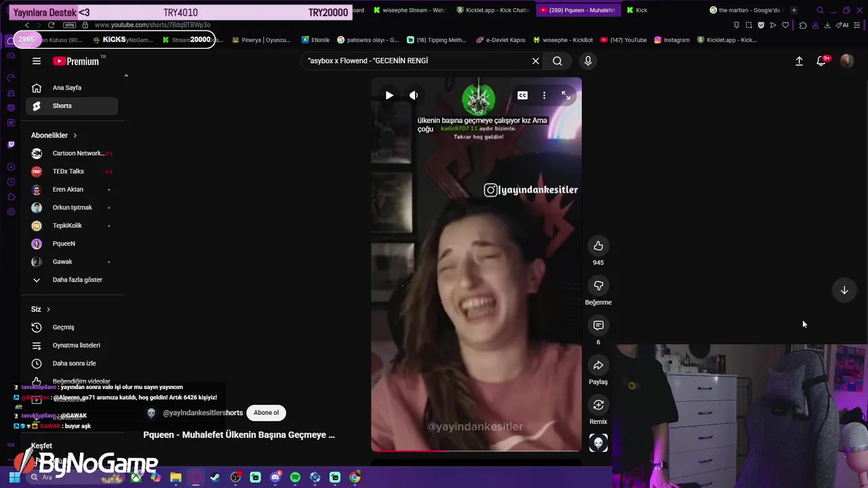Open Gawak channel in subscriptions

pos(72,262)
